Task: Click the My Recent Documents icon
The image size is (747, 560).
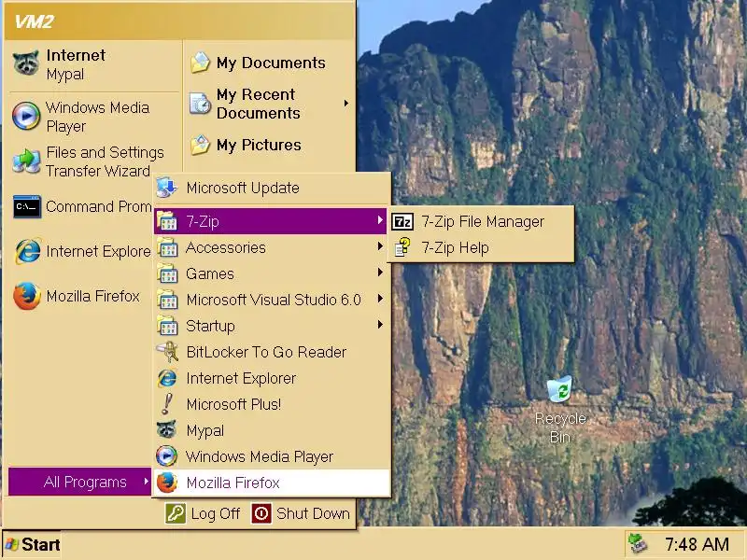Action: [x=200, y=104]
